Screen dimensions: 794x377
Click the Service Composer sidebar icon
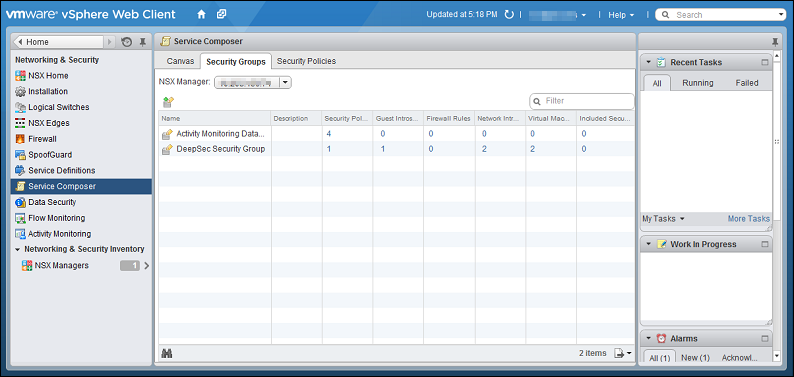(21, 186)
